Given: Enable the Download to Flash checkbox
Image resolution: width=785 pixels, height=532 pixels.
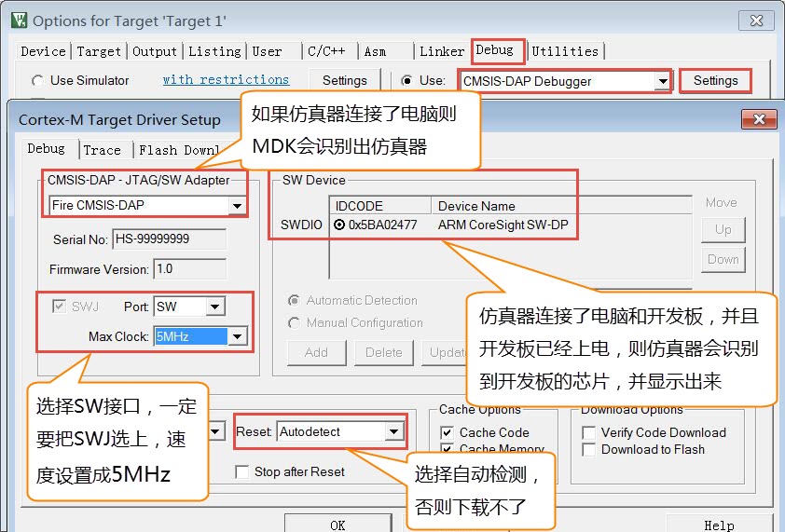Looking at the screenshot, I should [589, 449].
